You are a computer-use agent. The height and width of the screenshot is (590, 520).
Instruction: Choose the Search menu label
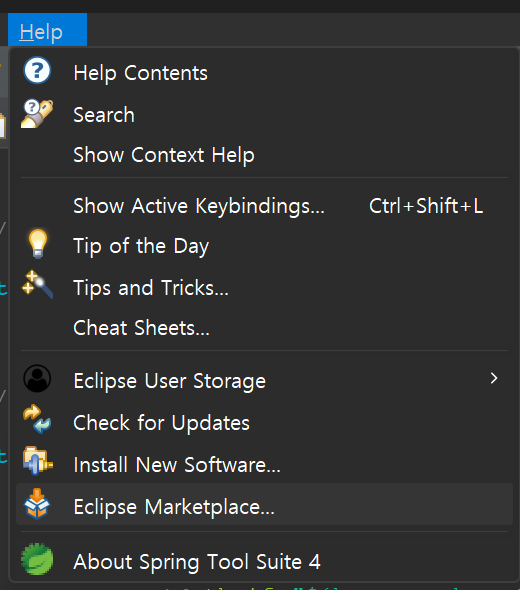click(x=104, y=115)
